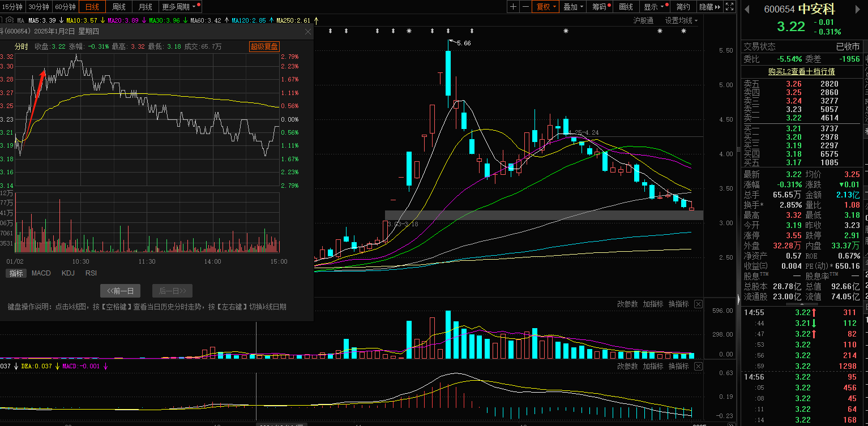
Task: Click 改参数 on the MACD panel
Action: click(627, 367)
